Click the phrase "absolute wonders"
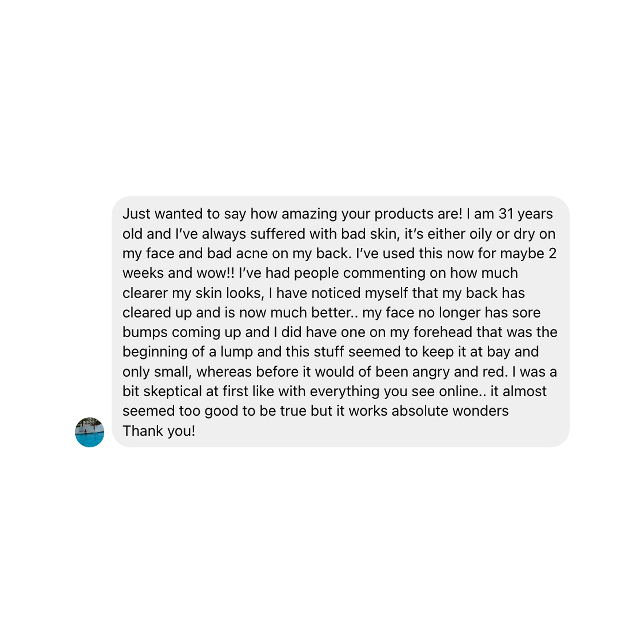 coord(450,411)
